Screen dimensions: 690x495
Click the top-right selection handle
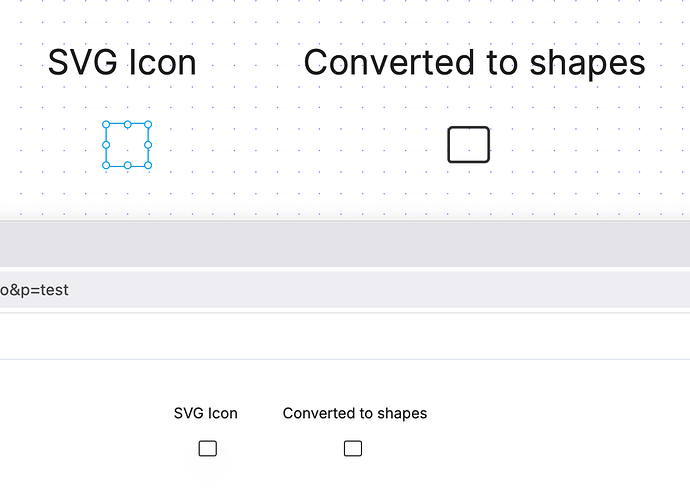[149, 124]
